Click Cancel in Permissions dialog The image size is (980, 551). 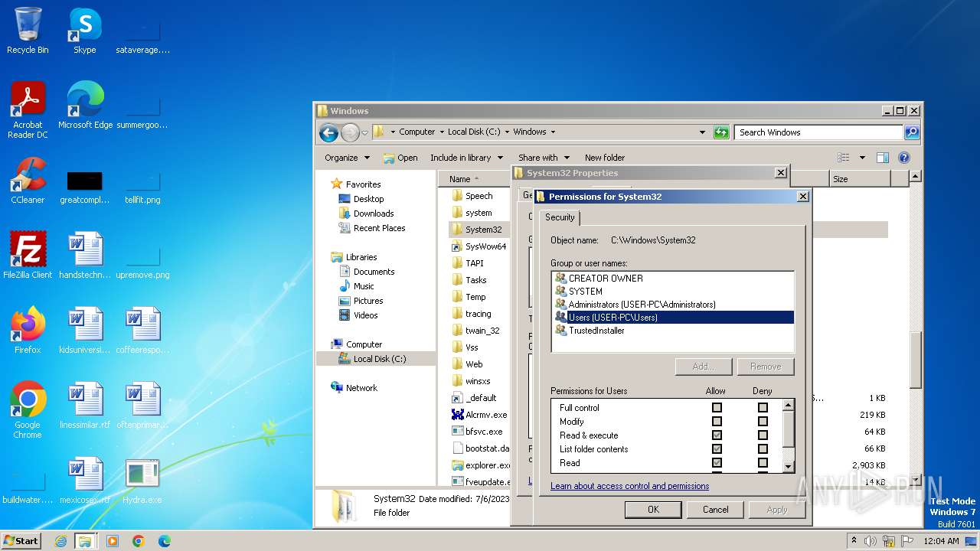[716, 510]
